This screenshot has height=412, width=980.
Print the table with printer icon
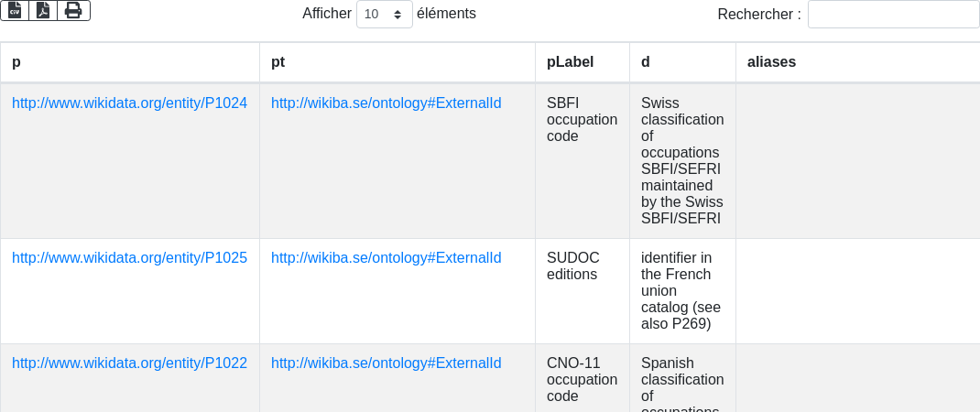(x=74, y=11)
